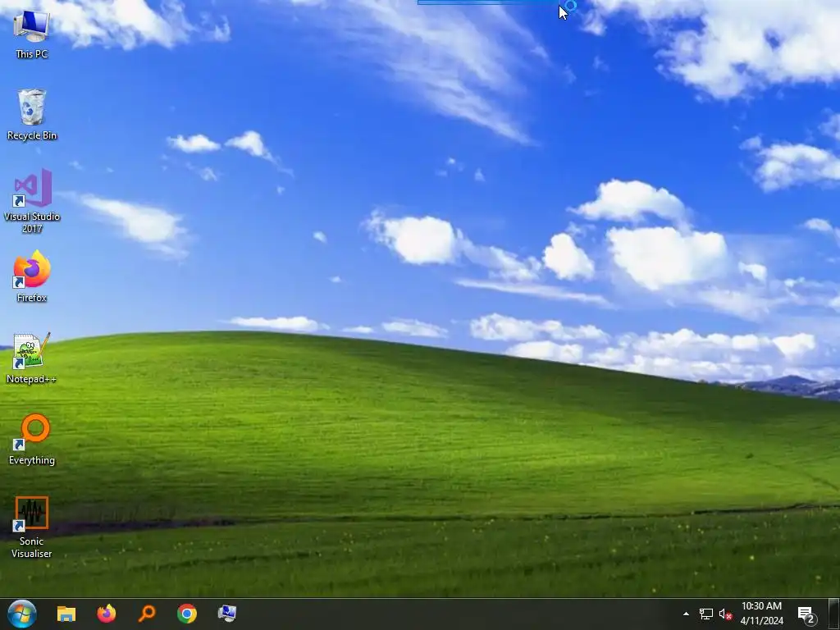The height and width of the screenshot is (630, 840).
Task: Click the muted volume tray icon
Action: coord(725,614)
